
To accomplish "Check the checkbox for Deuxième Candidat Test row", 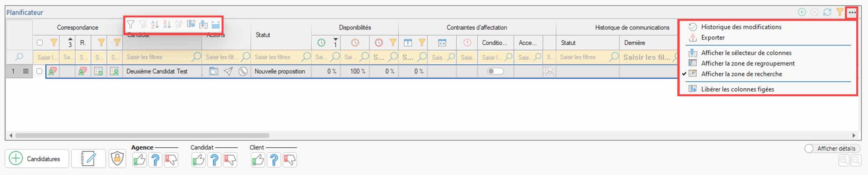I will 39,71.
